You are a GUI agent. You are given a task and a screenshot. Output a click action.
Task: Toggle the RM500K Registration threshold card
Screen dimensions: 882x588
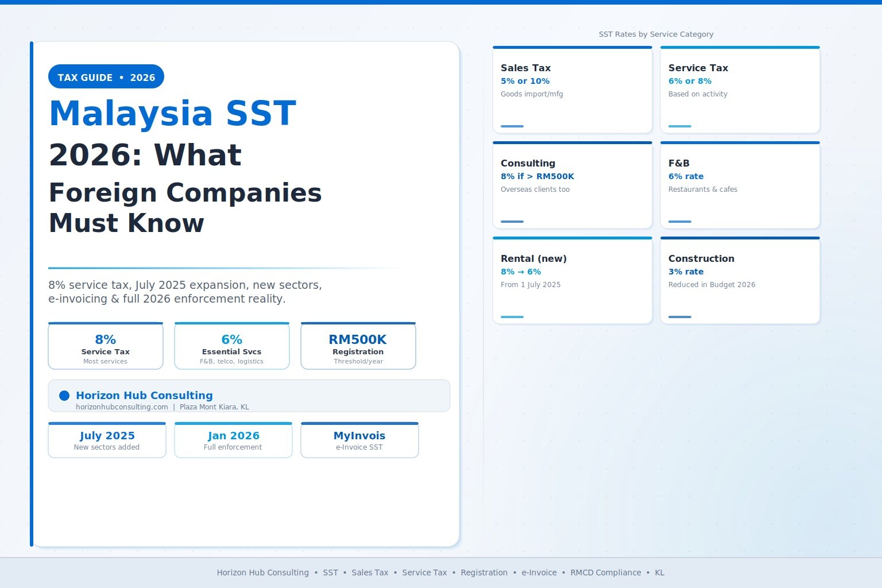(358, 345)
